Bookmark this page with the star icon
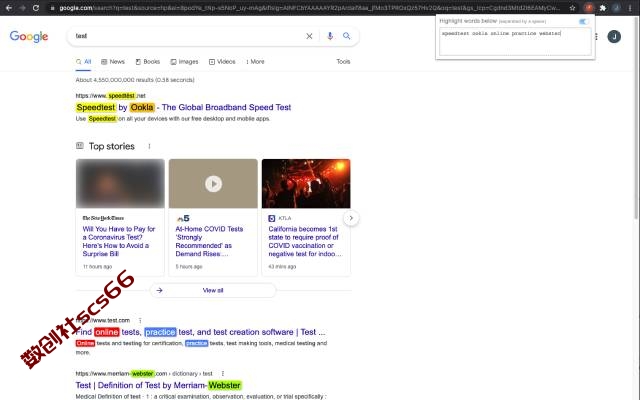The image size is (640, 400). pos(572,8)
